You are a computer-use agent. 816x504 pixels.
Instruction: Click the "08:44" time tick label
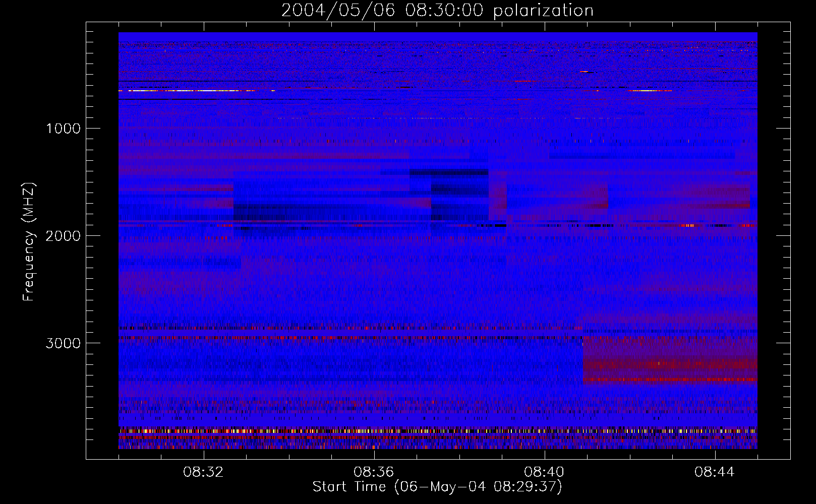715,472
